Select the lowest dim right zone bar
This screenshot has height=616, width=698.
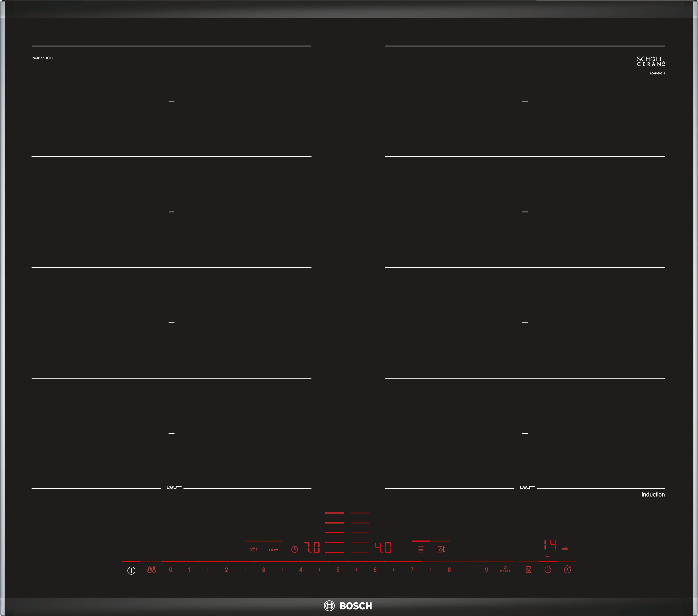coord(360,552)
